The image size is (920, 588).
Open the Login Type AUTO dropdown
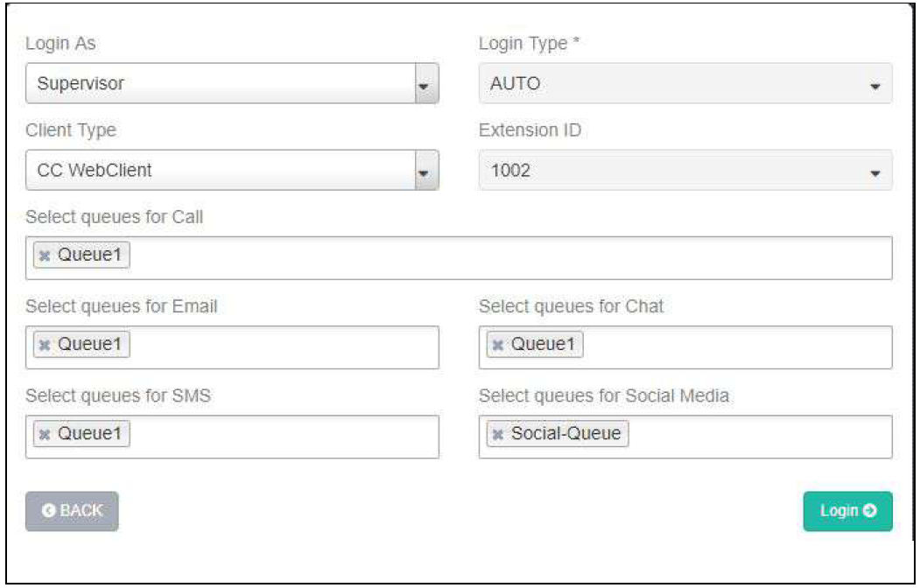[x=685, y=85]
